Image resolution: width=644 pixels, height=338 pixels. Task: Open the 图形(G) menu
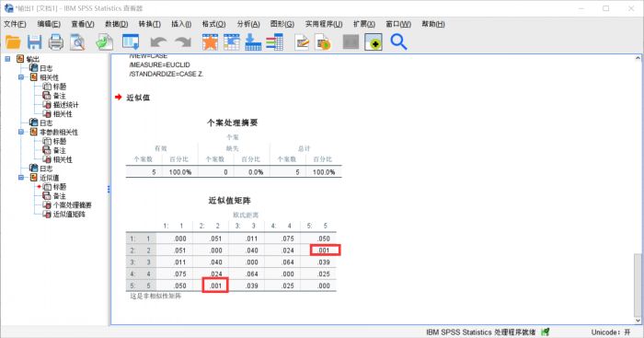282,24
